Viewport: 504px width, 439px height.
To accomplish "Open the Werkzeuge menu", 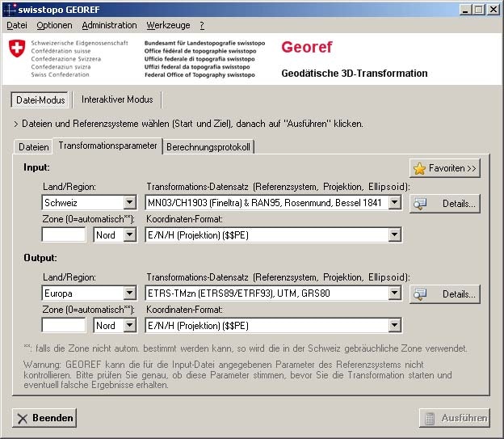I will coord(168,25).
